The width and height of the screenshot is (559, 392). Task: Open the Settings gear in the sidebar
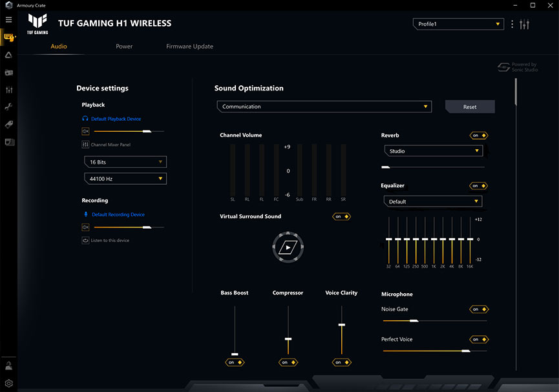click(x=9, y=383)
